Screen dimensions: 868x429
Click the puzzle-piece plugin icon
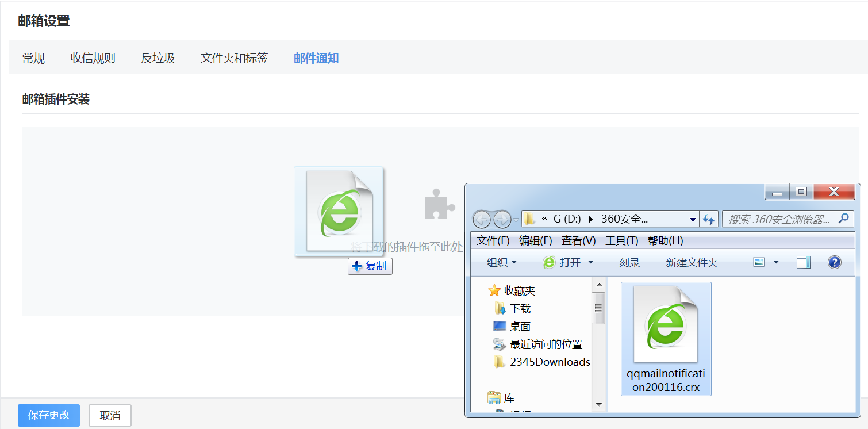[439, 205]
